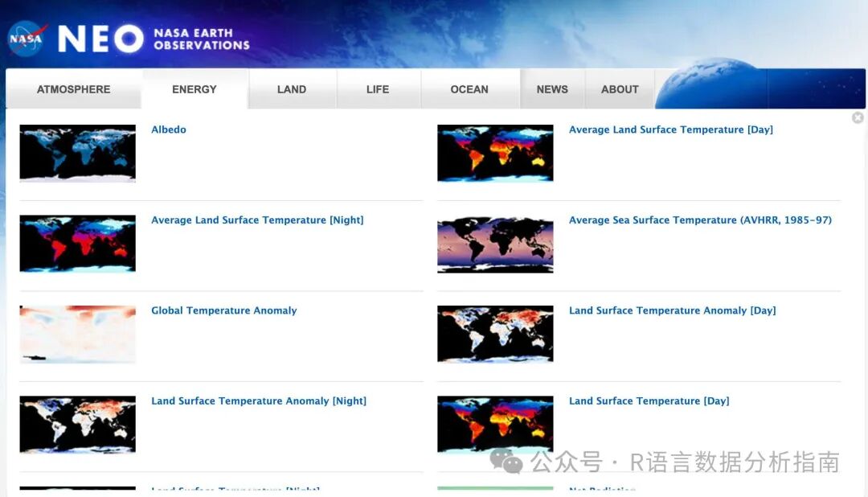
Task: Click Average Land Surface Temperature [Night] thumbnail
Action: [77, 243]
